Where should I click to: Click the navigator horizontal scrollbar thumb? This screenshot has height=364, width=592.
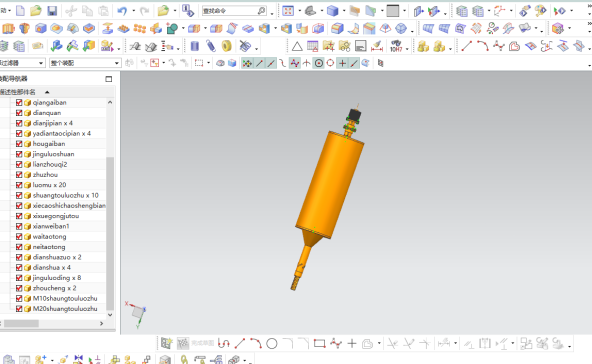21,324
